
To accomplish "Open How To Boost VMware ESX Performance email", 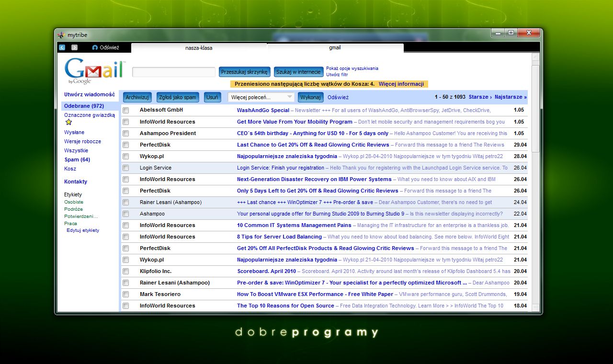I will 315,294.
